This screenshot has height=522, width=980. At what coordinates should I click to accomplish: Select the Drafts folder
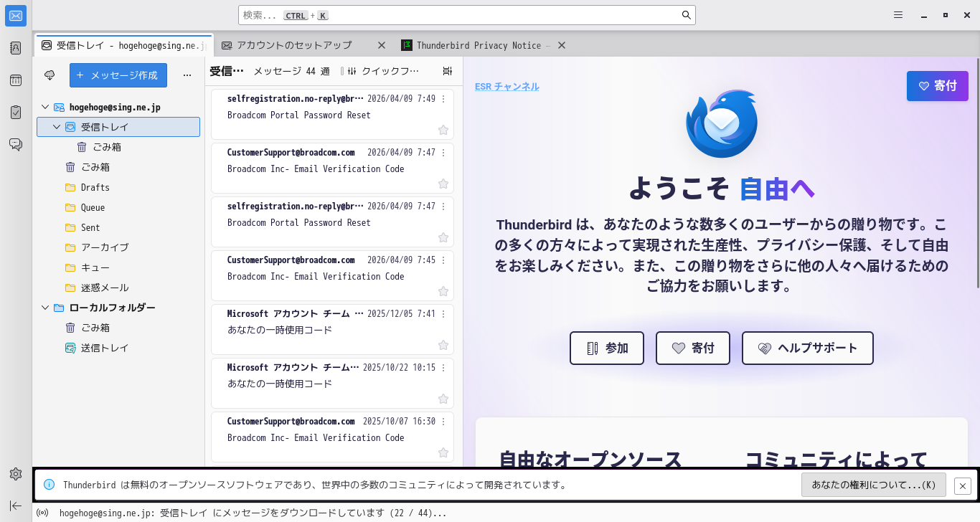[118, 187]
